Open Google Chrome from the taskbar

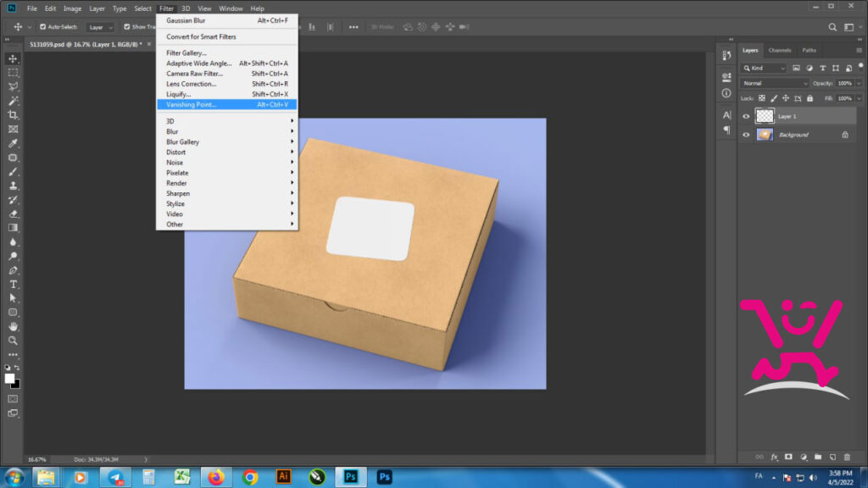[250, 476]
